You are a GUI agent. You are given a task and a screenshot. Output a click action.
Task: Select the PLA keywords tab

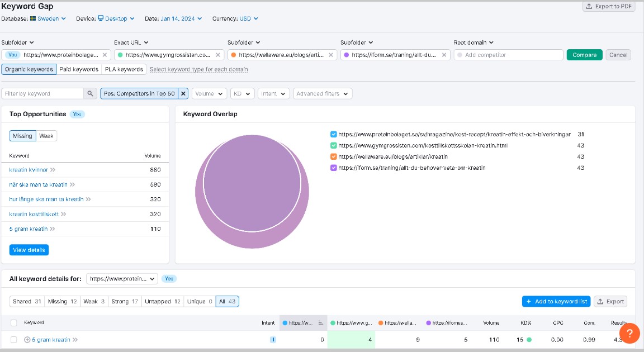(x=124, y=69)
